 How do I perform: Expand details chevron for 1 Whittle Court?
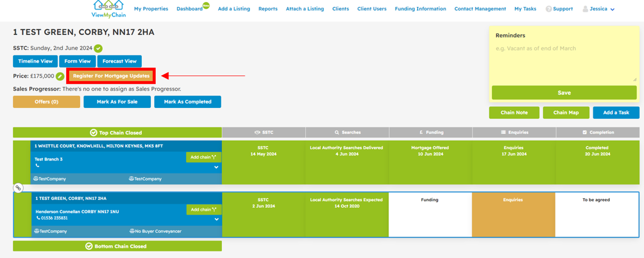tap(216, 167)
